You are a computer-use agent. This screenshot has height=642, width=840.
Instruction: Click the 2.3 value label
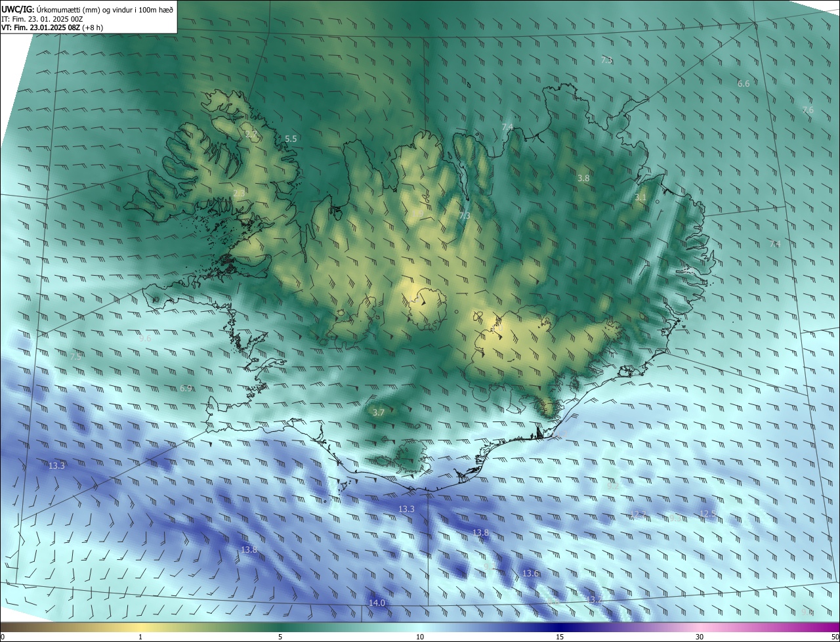pyautogui.click(x=240, y=193)
